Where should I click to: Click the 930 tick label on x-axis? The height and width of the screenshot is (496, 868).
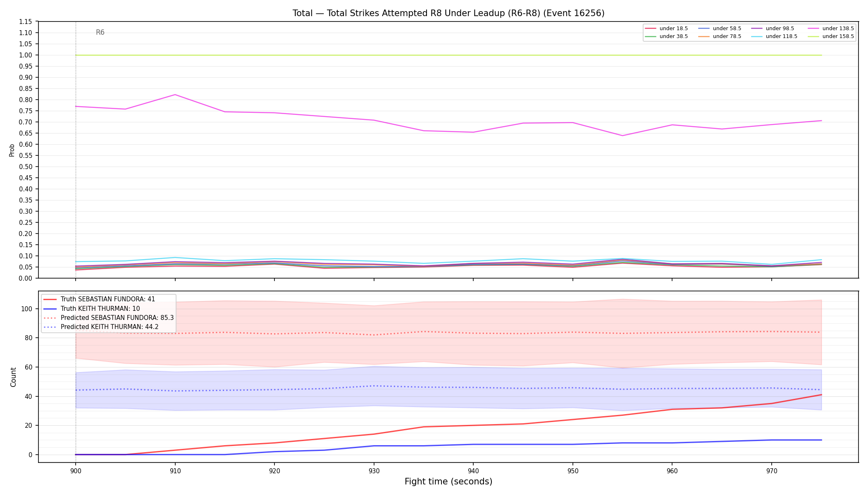(x=374, y=471)
